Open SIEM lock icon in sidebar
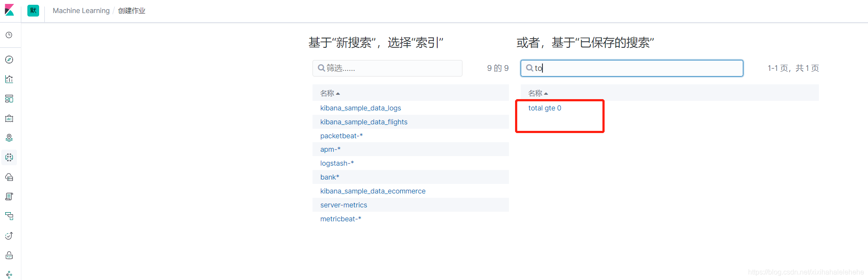Screen dimensions: 868x280 (x=9, y=255)
